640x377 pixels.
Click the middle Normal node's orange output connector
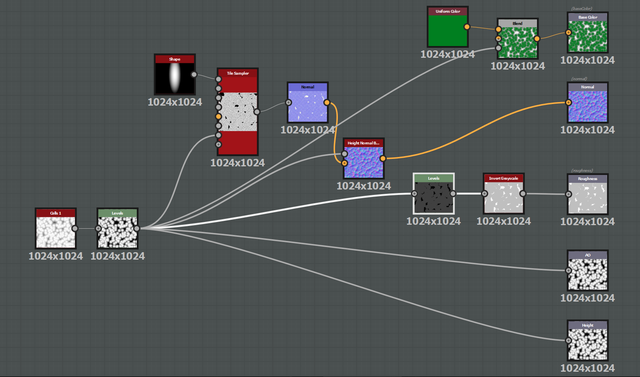(327, 102)
